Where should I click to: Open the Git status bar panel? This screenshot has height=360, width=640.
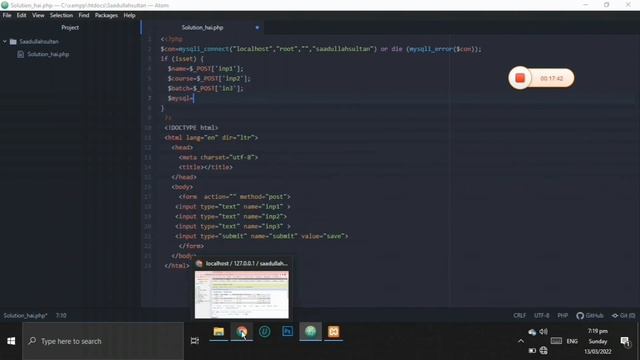(623, 316)
